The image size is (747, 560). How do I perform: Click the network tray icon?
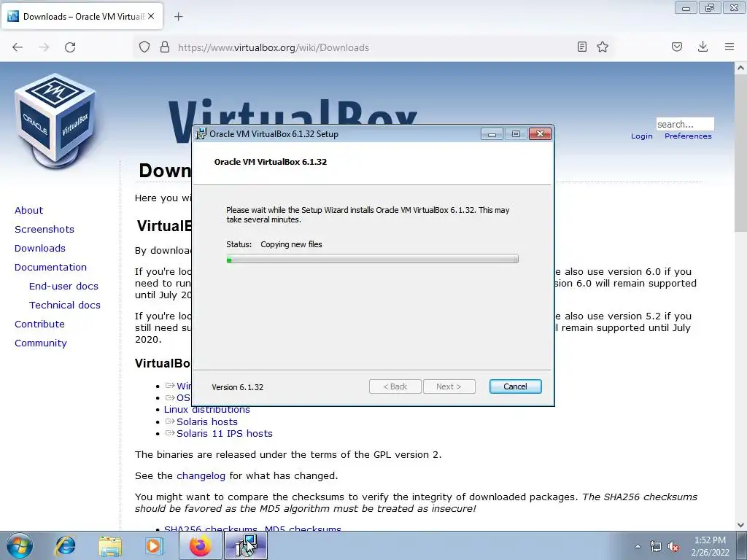point(656,547)
